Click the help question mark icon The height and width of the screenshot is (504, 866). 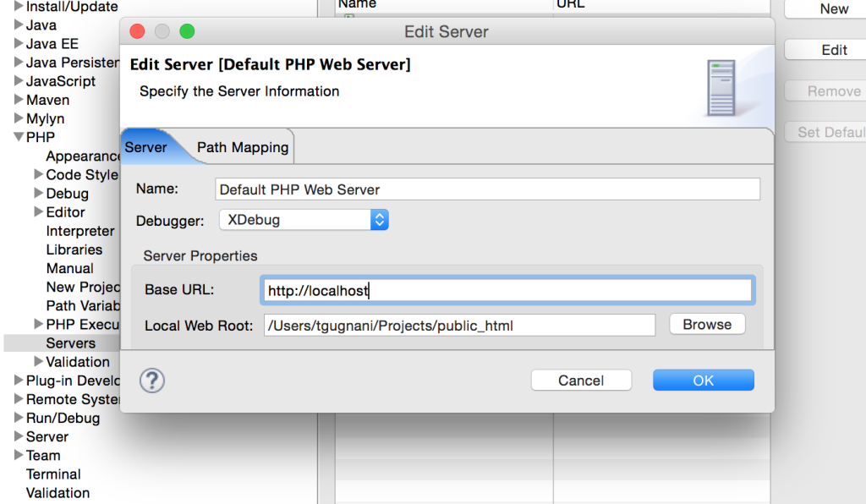[151, 381]
